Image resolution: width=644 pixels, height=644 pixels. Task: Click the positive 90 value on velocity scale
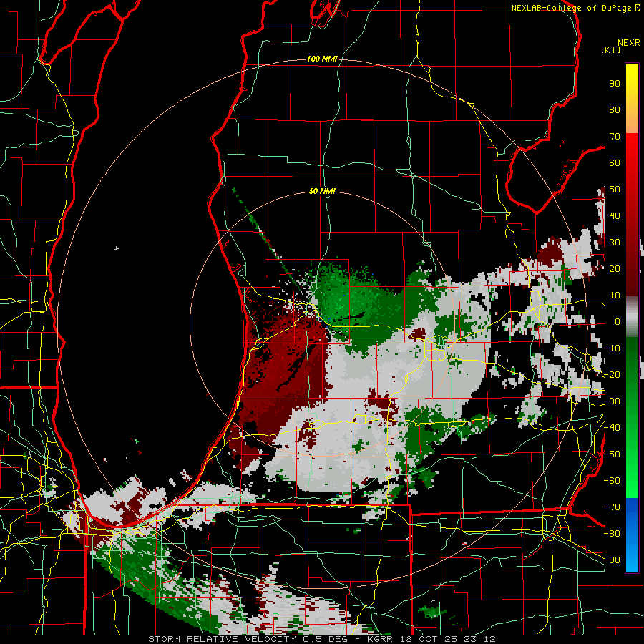point(615,84)
